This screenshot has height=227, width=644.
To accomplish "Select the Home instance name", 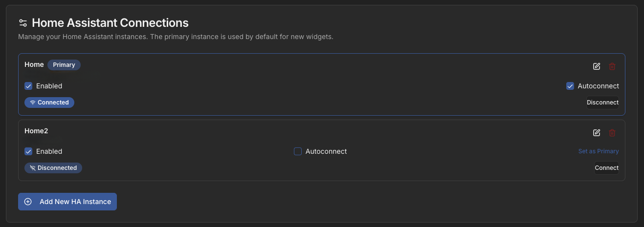I will coord(34,64).
